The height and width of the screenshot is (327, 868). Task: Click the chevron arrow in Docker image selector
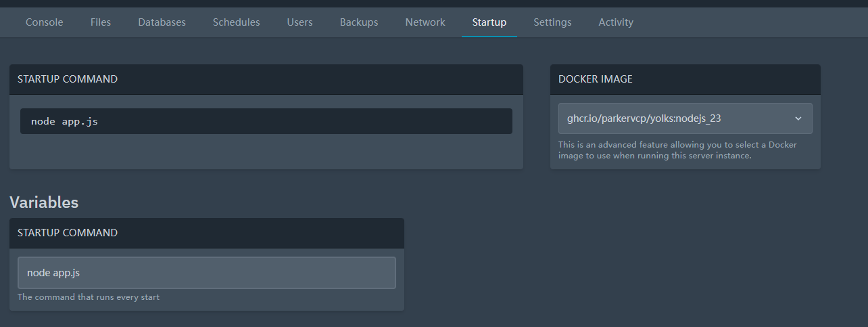(x=798, y=118)
